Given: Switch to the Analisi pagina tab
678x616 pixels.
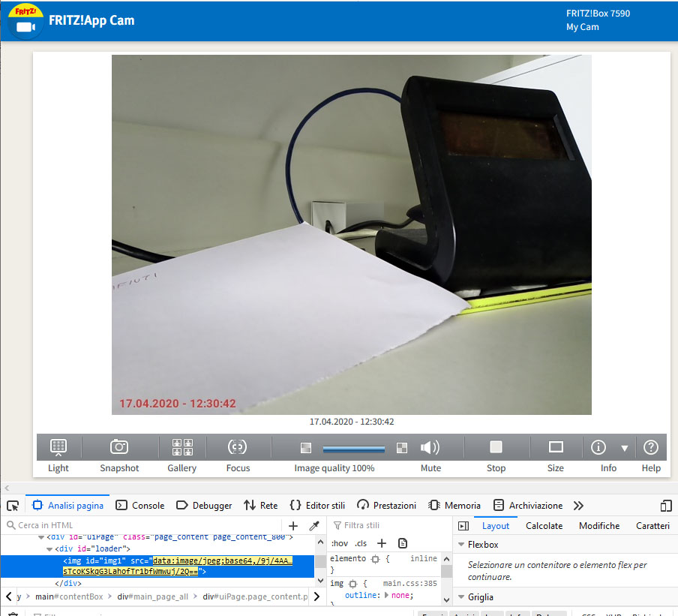Looking at the screenshot, I should 68,505.
